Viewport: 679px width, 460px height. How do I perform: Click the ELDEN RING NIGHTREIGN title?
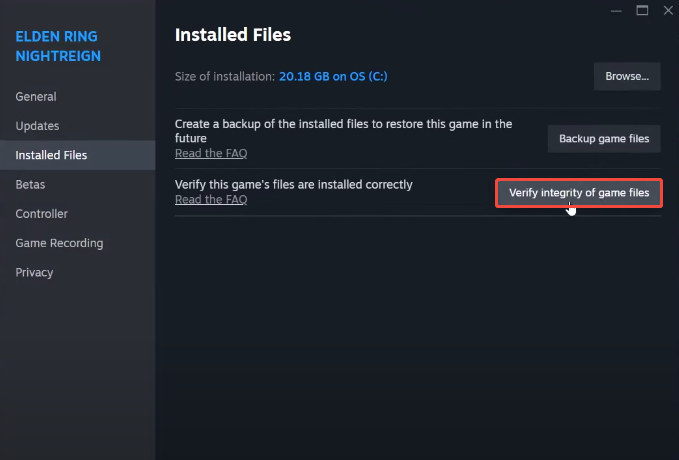coord(58,46)
